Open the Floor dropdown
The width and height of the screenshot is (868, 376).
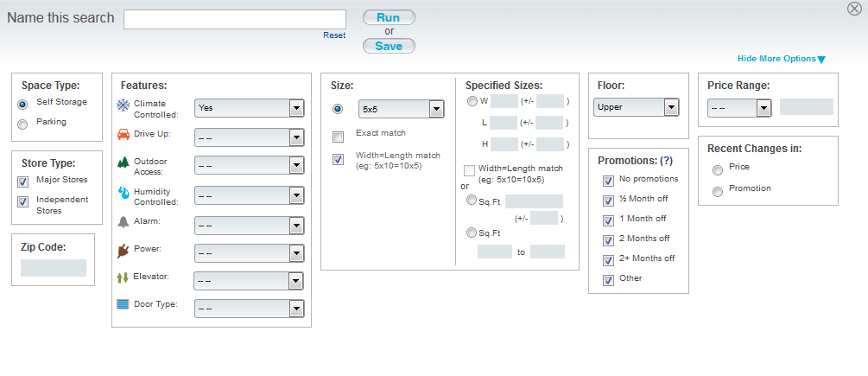click(636, 107)
